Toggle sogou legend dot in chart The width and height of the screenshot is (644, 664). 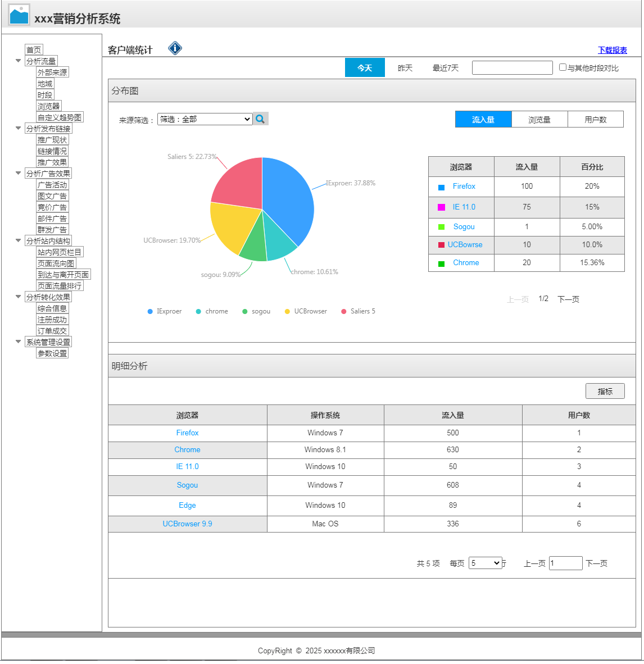244,312
